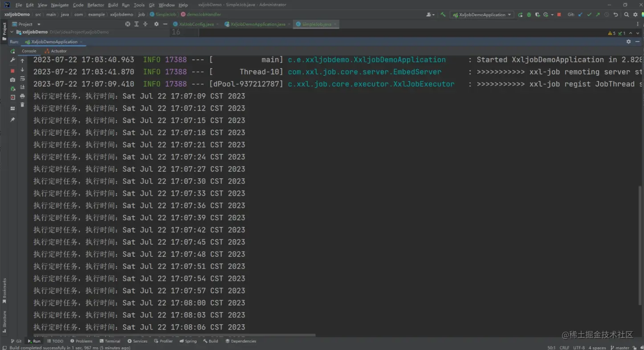Image resolution: width=644 pixels, height=350 pixels.
Task: Toggle scroll to end in console gutter
Action: coord(22,87)
